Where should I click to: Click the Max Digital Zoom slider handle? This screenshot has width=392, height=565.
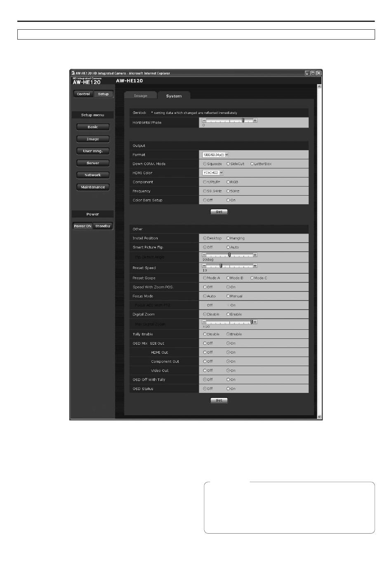pyautogui.click(x=252, y=322)
